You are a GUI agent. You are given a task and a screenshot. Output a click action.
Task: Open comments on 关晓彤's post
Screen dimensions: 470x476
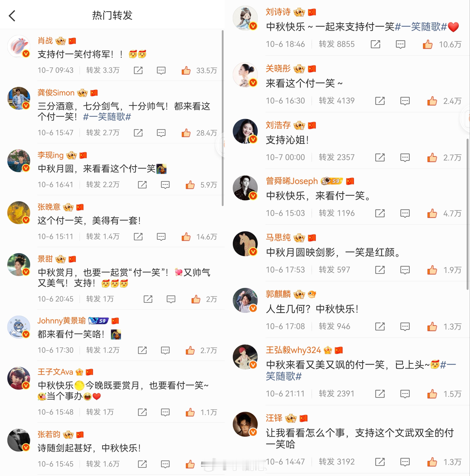405,101
